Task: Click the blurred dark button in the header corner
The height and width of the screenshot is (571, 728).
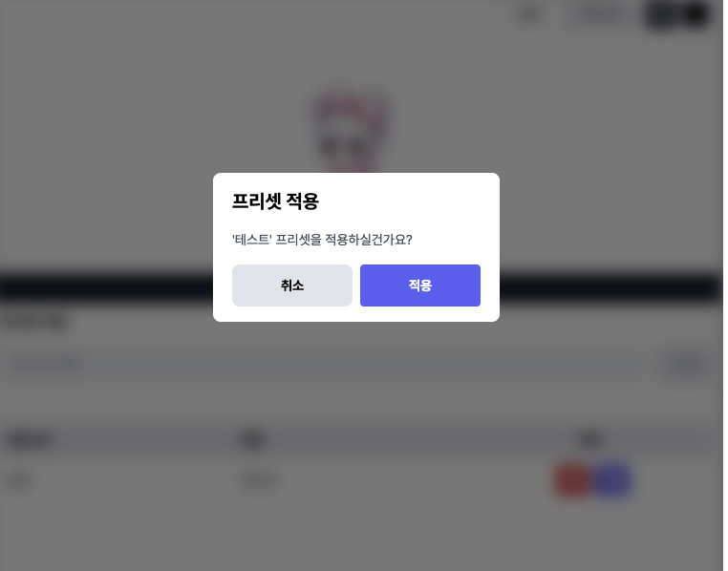Action: pyautogui.click(x=677, y=15)
